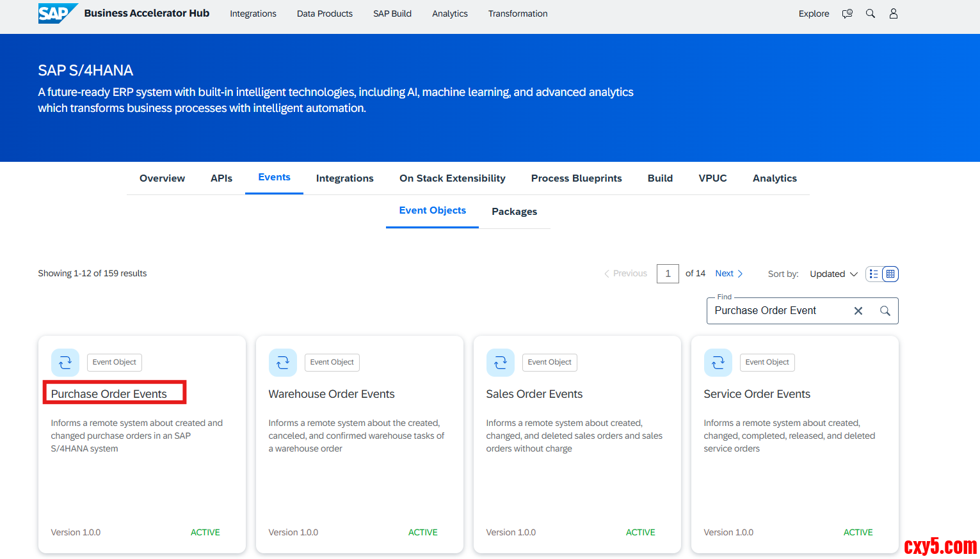Open Warehouse Order Events card title
Screen dimensions: 980x559
click(x=331, y=394)
